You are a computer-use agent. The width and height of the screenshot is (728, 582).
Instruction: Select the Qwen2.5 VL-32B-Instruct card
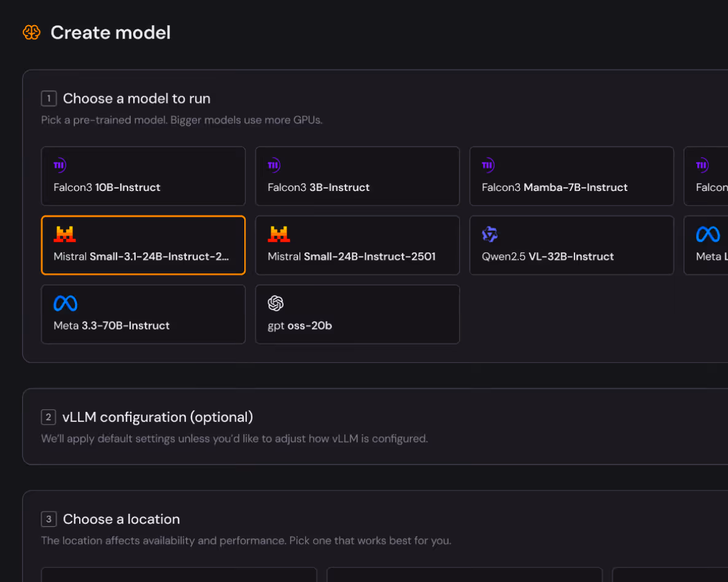click(x=571, y=245)
